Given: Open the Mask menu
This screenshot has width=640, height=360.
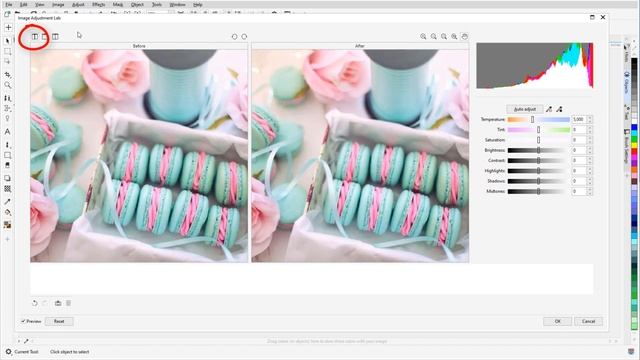Looking at the screenshot, I should click(118, 4).
